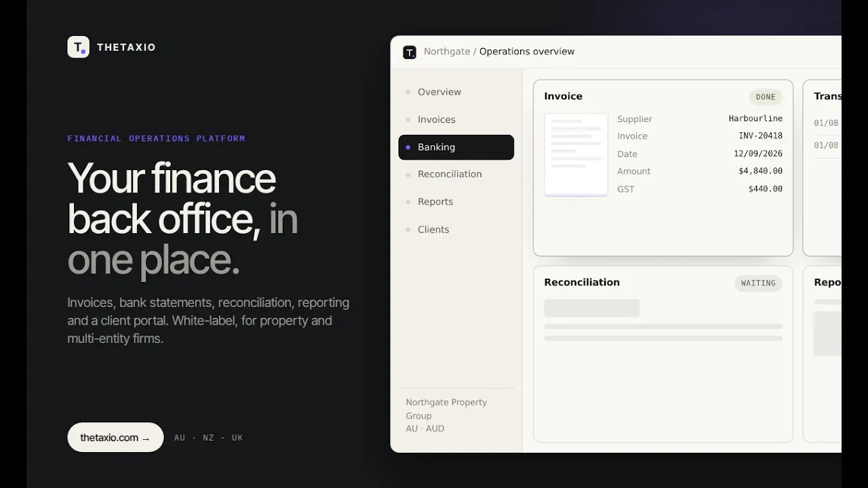Click the Thetaxio logo icon in the header
Viewport: 868px width, 488px height.
point(79,47)
